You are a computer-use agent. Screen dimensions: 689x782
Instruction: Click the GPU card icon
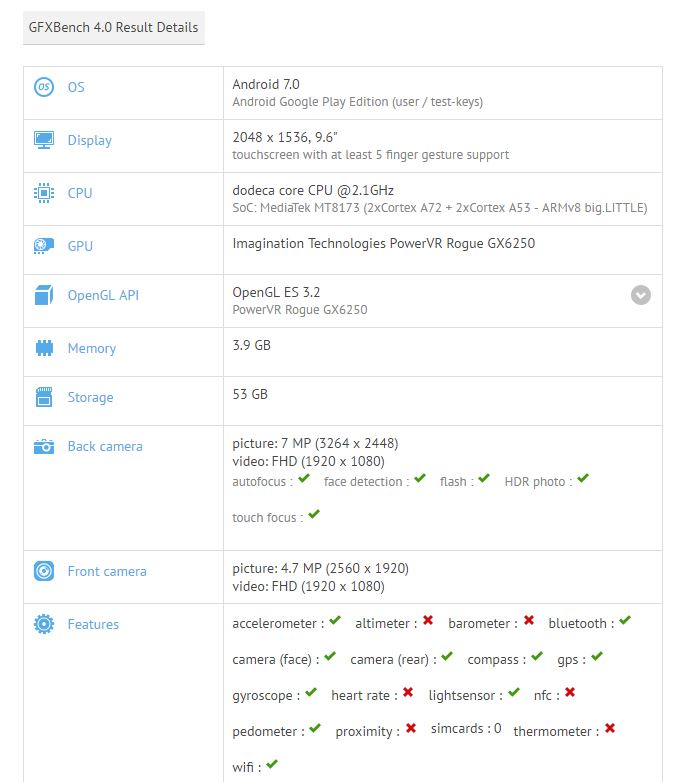point(44,246)
